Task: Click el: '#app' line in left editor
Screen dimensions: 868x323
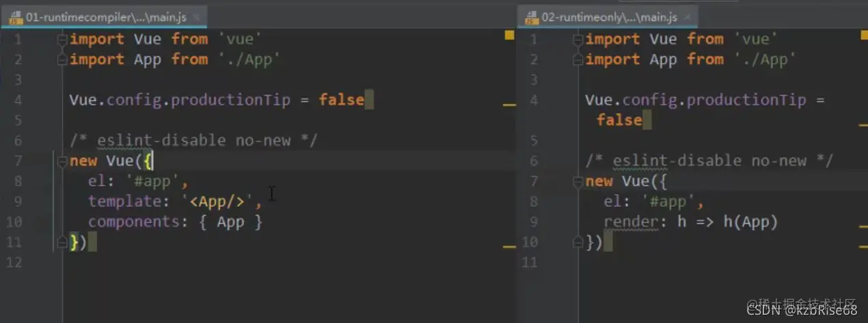Action: coord(138,182)
